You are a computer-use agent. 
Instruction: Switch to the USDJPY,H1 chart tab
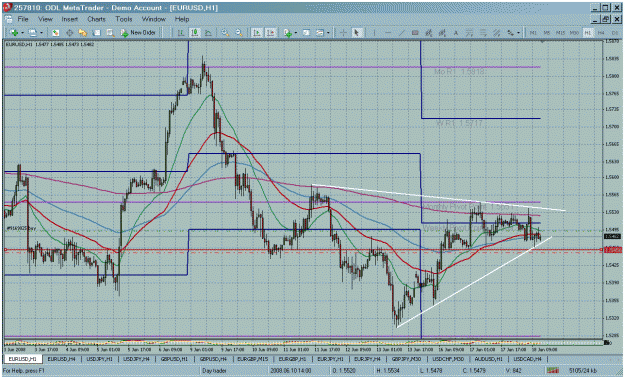99,359
